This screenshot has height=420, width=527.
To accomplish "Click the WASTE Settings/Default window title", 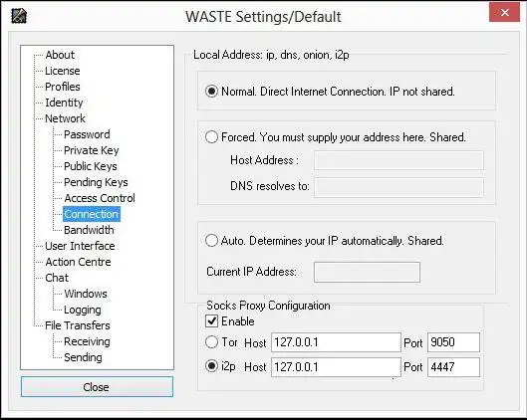I will point(263,16).
